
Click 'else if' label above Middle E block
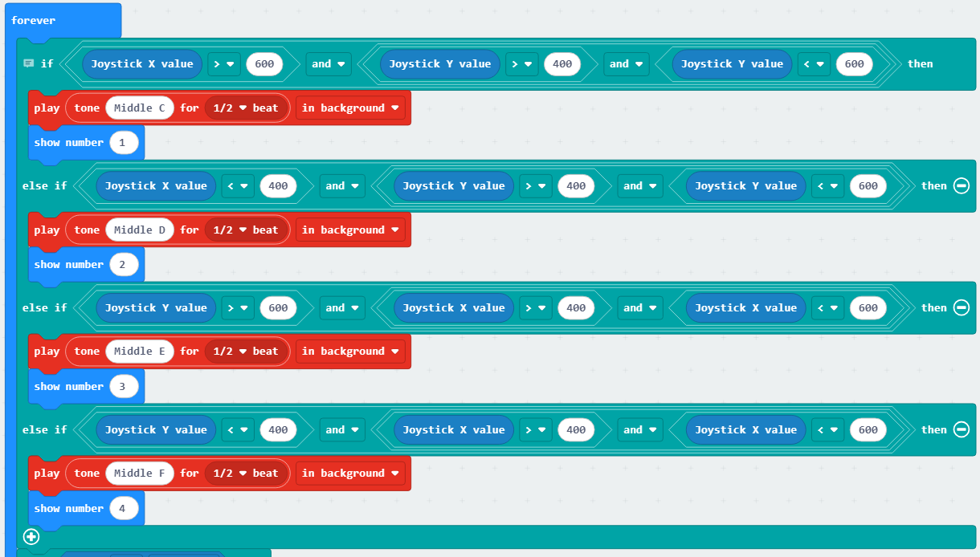[x=45, y=308]
